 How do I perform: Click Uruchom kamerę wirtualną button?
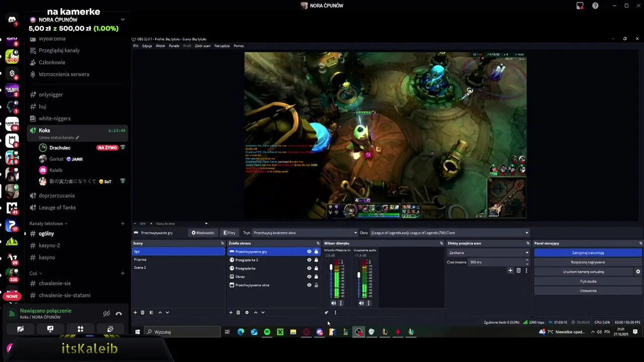(583, 271)
